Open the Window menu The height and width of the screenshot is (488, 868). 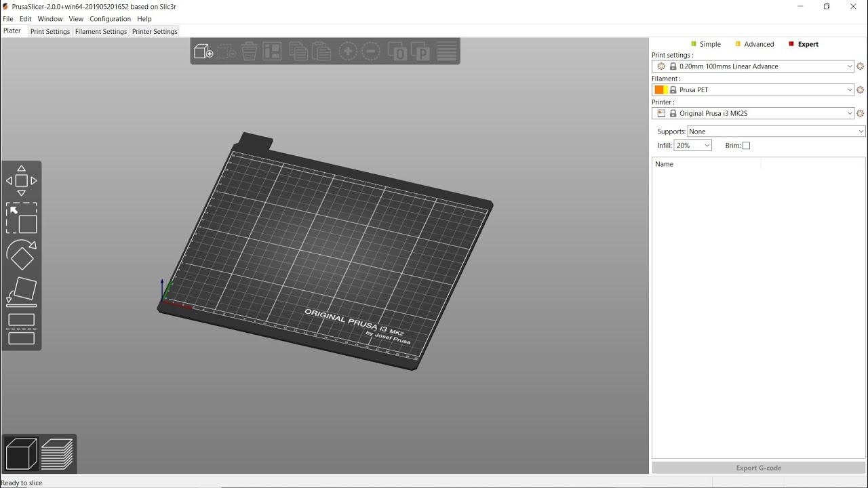coord(50,19)
